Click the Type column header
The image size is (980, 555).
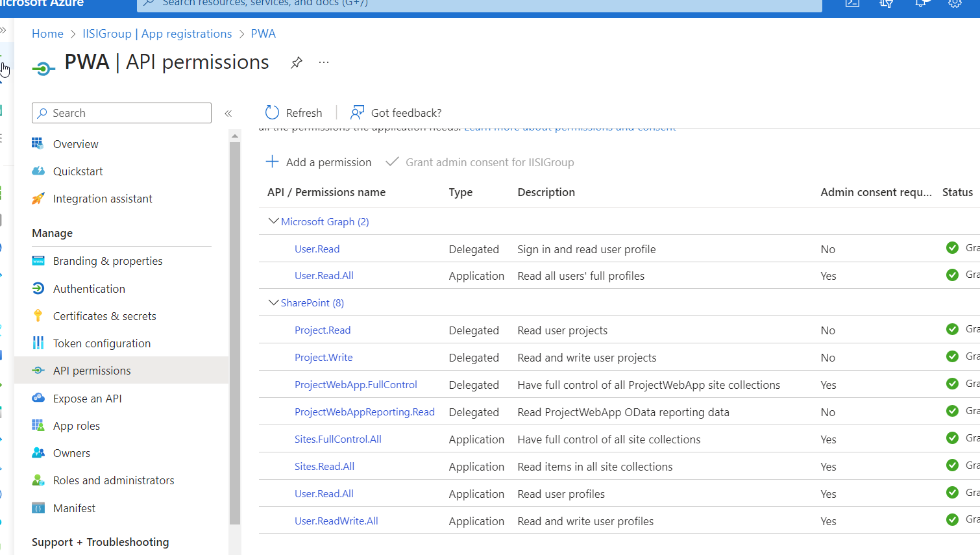point(461,192)
